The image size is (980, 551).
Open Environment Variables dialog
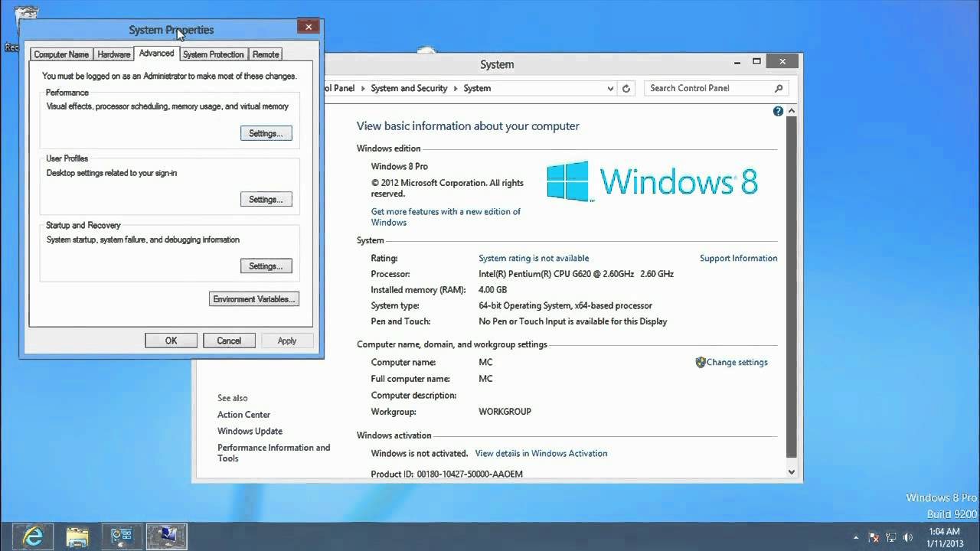254,299
